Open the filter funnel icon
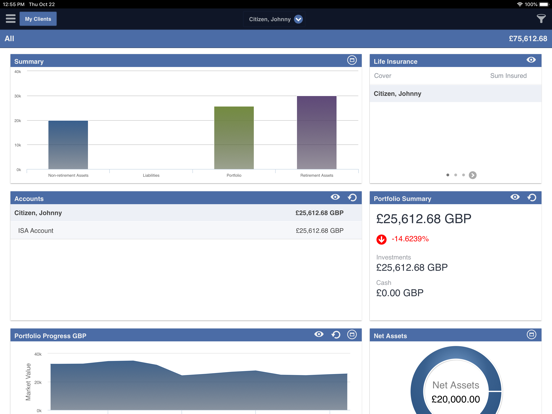The image size is (552, 414). point(541,19)
